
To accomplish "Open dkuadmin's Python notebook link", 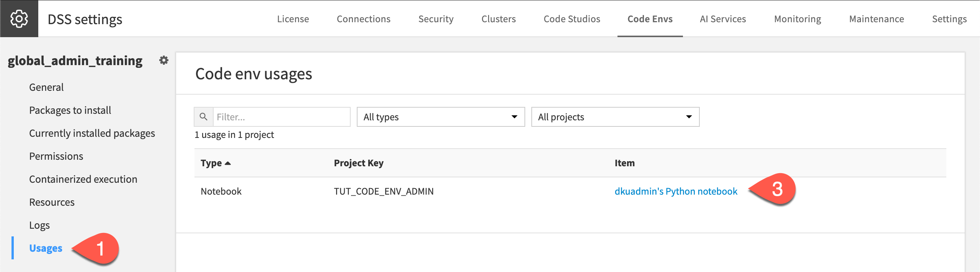I will pyautogui.click(x=676, y=191).
